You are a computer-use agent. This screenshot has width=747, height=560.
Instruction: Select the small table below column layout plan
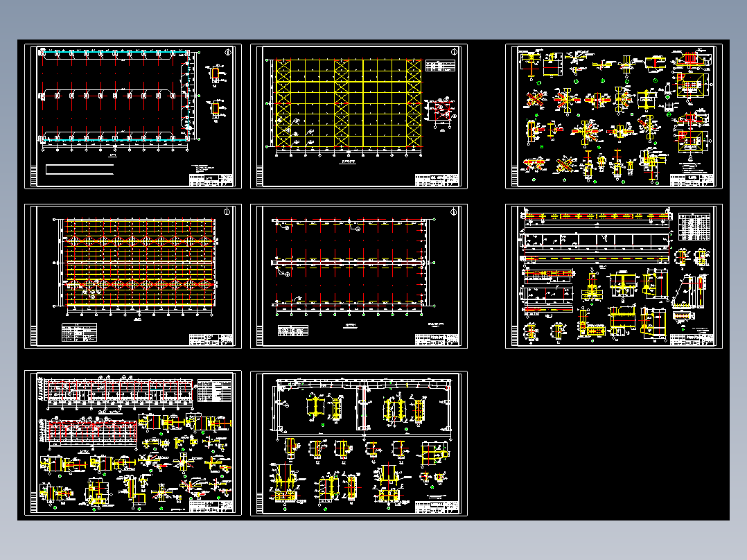click(x=293, y=331)
